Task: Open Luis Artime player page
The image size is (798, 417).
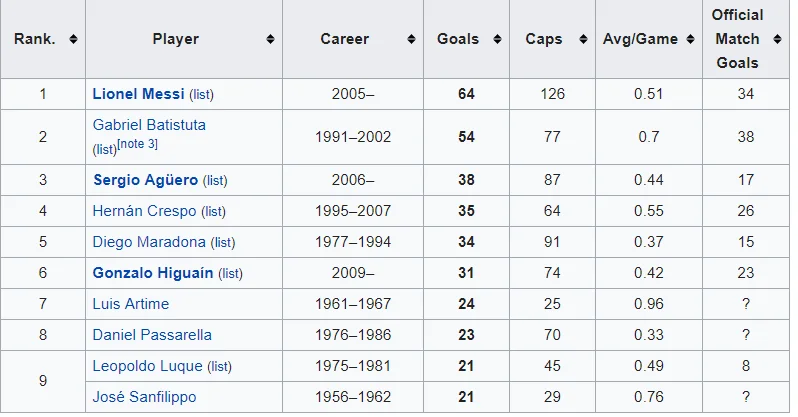Action: [131, 304]
